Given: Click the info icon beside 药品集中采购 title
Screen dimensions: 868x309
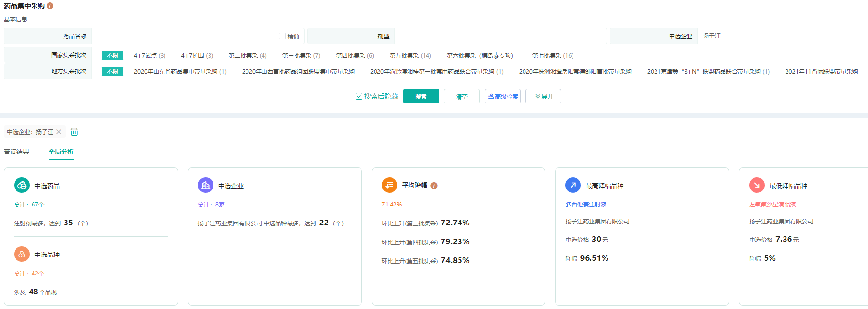Looking at the screenshot, I should click(50, 6).
